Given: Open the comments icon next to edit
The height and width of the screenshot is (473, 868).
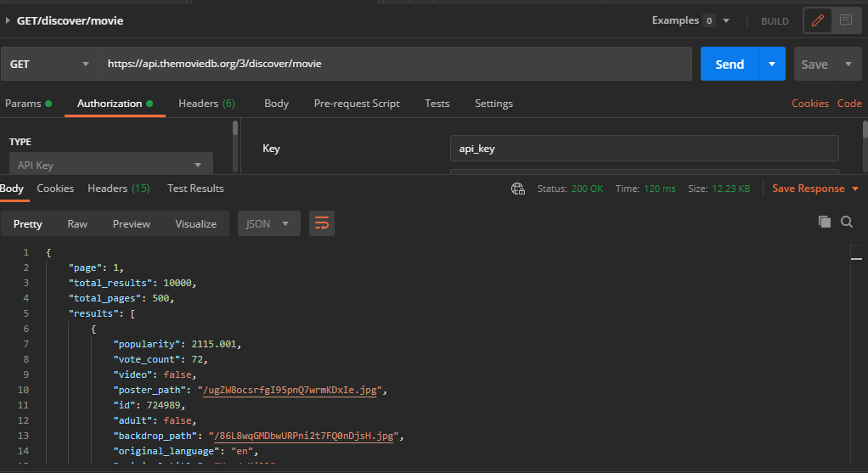Looking at the screenshot, I should click(846, 21).
